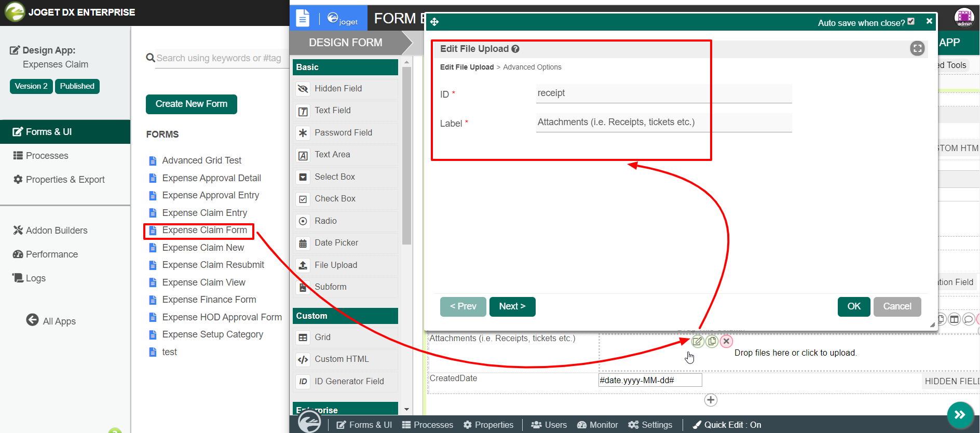
Task: Click the Next button in the dialog
Action: point(512,306)
